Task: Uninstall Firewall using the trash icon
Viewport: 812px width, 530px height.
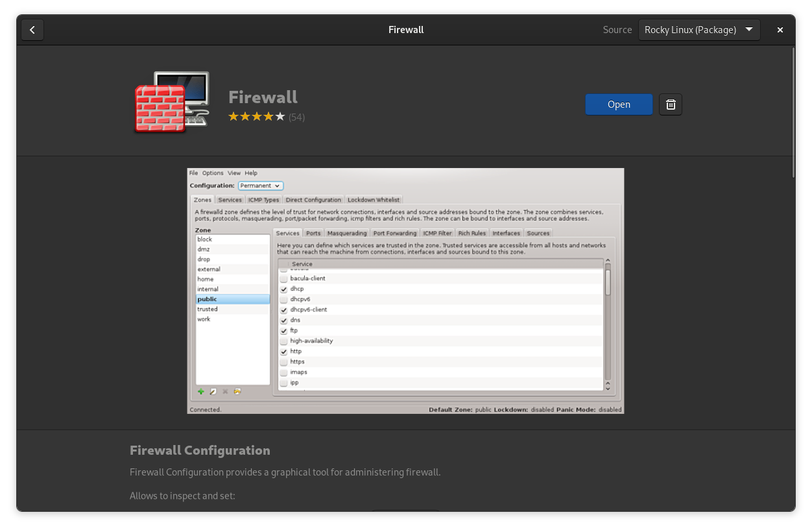Action: (670, 104)
